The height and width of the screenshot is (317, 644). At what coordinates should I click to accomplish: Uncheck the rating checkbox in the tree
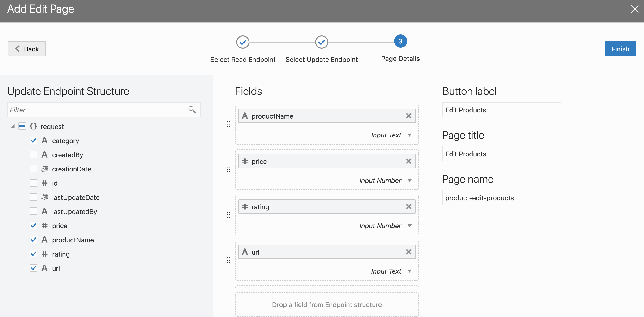point(34,254)
